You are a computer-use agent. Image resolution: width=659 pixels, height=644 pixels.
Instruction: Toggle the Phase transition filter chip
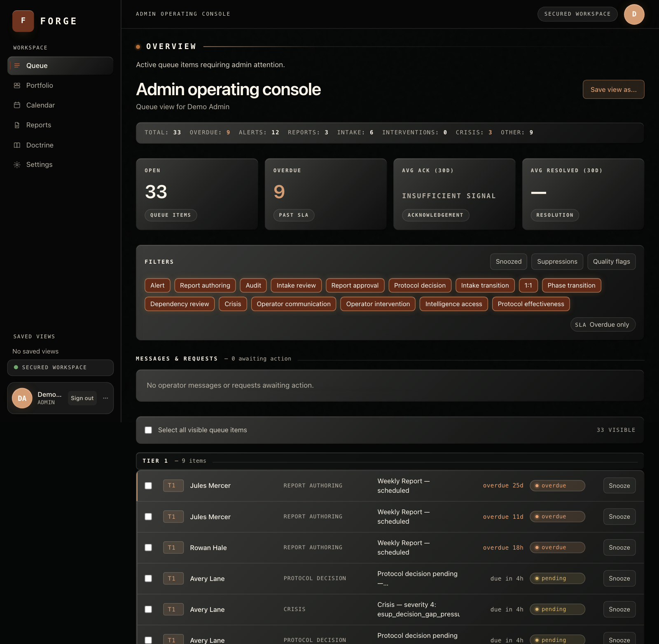point(571,286)
